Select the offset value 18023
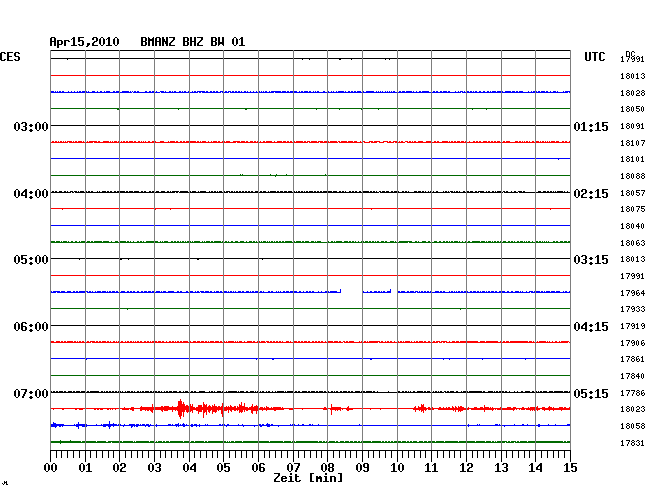650x494 pixels. (633, 409)
